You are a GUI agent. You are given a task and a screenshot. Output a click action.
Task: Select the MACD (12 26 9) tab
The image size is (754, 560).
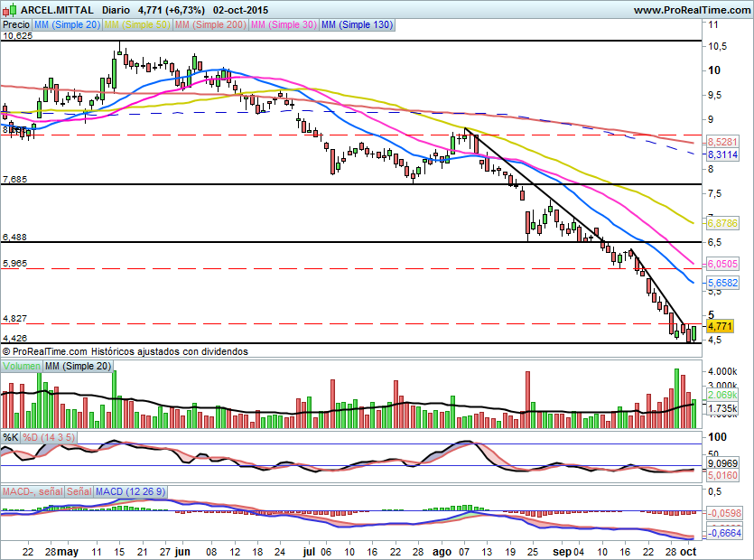(130, 491)
